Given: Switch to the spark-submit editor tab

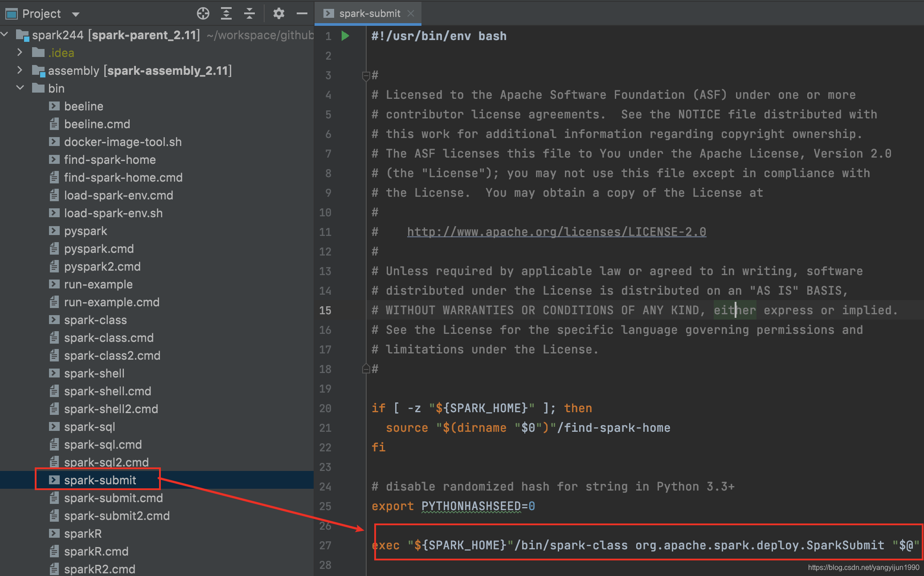Looking at the screenshot, I should click(x=369, y=14).
